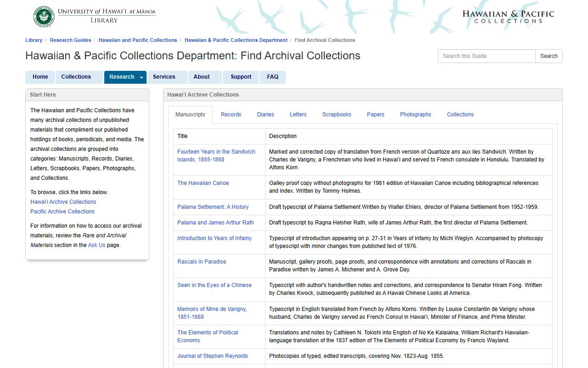Follow the Research Guides breadcrumb link

click(70, 40)
